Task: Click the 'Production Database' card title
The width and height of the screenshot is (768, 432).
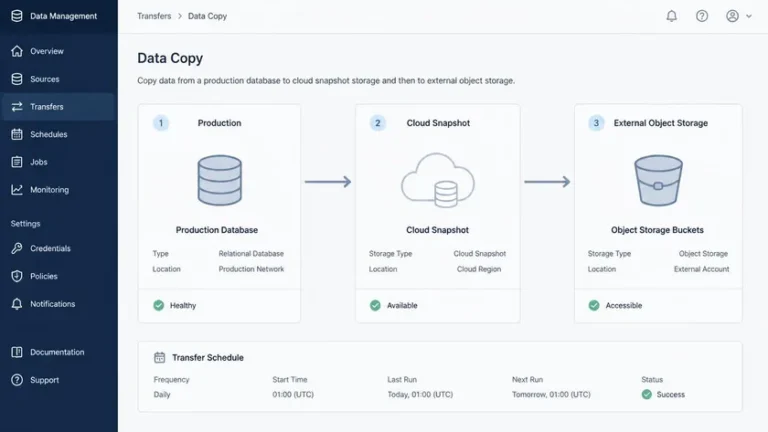Action: coord(217,230)
